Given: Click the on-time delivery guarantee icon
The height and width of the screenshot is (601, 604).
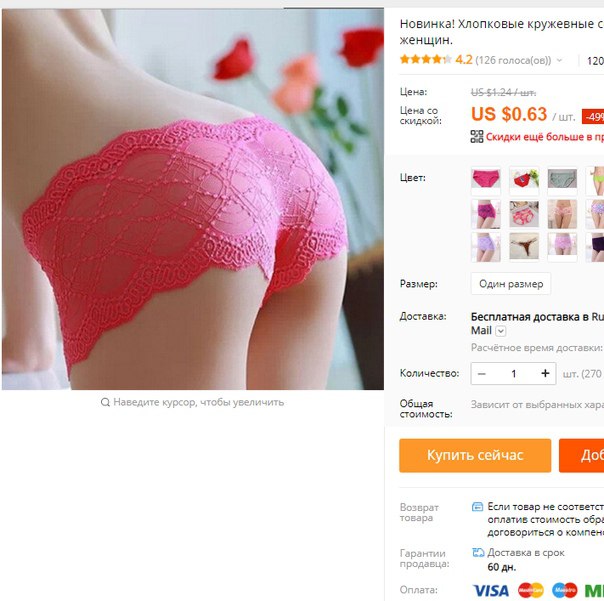Looking at the screenshot, I should pos(478,553).
